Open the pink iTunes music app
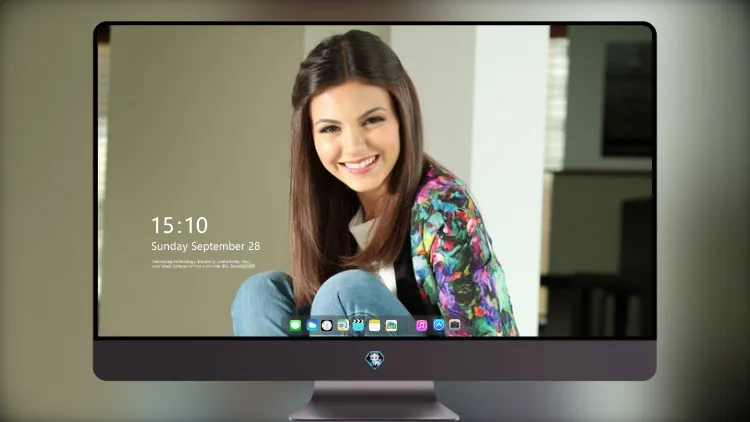750x422 pixels. (421, 326)
